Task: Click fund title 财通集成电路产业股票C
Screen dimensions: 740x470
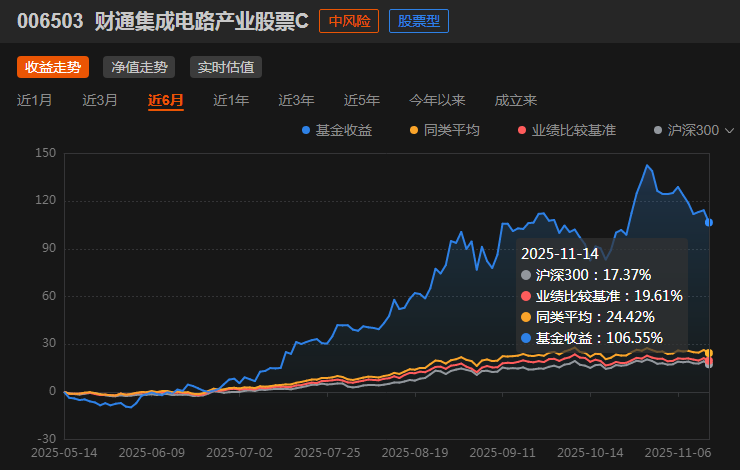Action: point(202,21)
